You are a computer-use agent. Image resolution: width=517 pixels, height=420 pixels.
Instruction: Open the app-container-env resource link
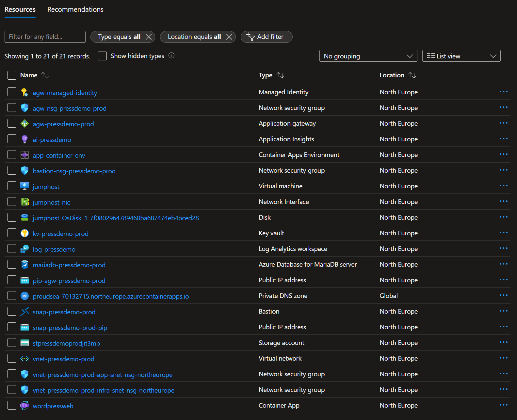(59, 155)
